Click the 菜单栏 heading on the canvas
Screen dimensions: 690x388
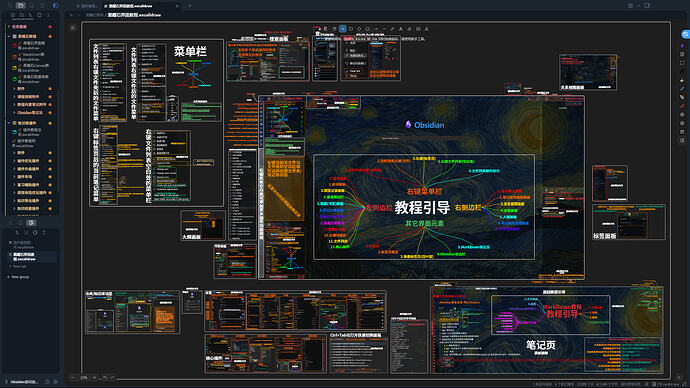pos(190,51)
